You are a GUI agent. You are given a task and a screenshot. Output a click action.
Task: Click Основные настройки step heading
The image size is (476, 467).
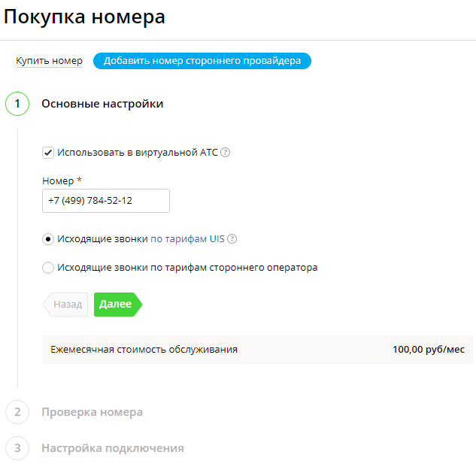pos(102,104)
